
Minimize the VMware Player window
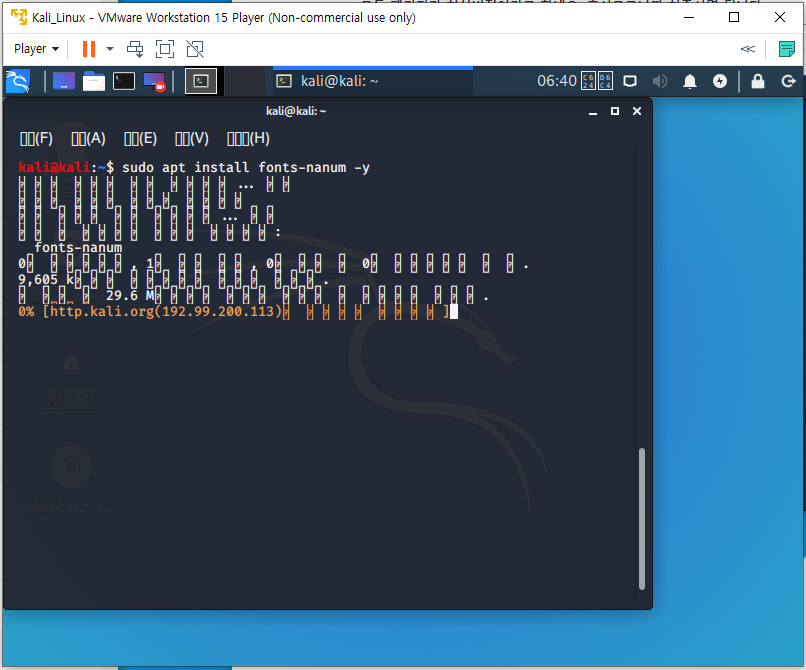tap(689, 17)
